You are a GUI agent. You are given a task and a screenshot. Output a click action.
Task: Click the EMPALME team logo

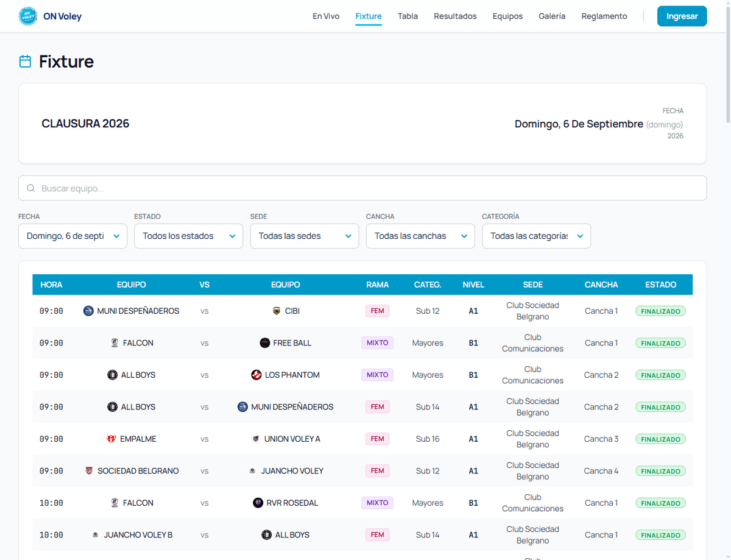click(111, 439)
